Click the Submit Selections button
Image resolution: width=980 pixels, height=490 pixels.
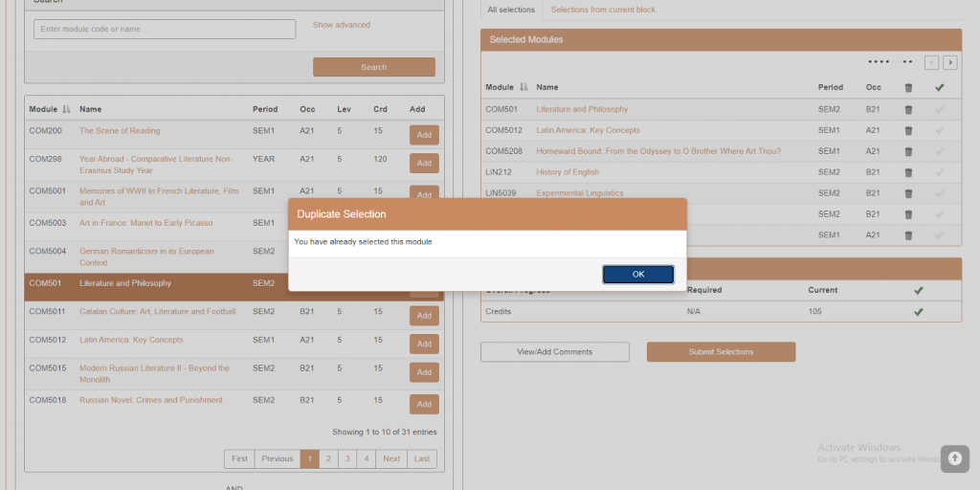[x=721, y=351]
